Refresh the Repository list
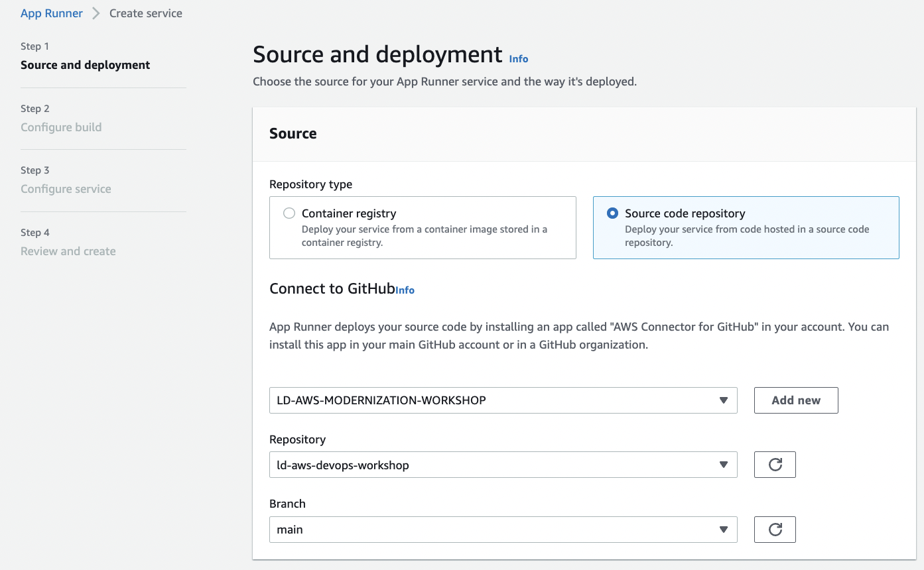Viewport: 924px width, 570px height. point(775,465)
